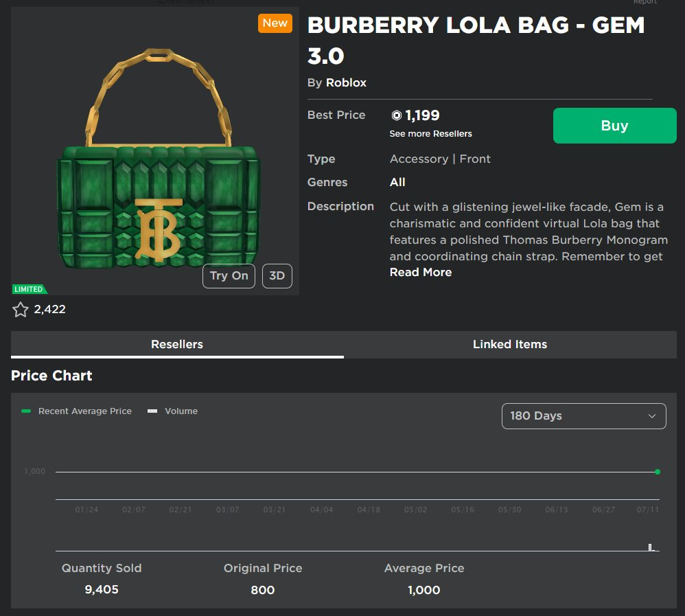This screenshot has width=685, height=616.
Task: Click the Report link at top
Action: pos(645,2)
